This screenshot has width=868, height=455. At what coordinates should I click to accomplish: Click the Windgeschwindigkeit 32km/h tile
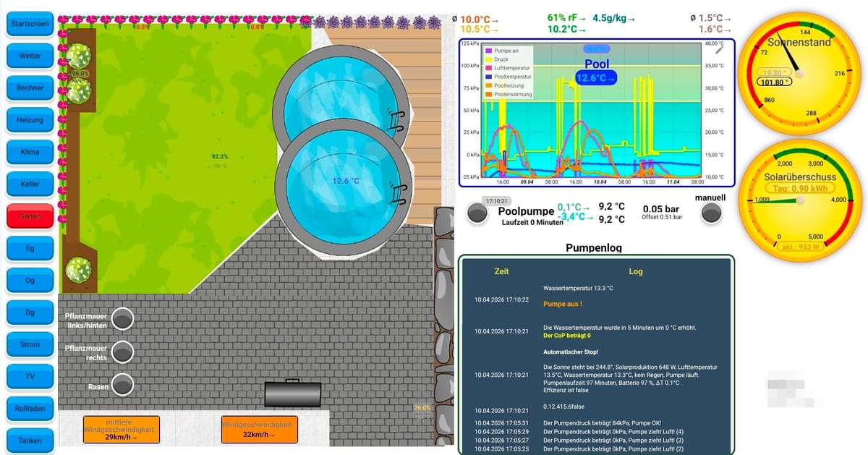point(259,429)
